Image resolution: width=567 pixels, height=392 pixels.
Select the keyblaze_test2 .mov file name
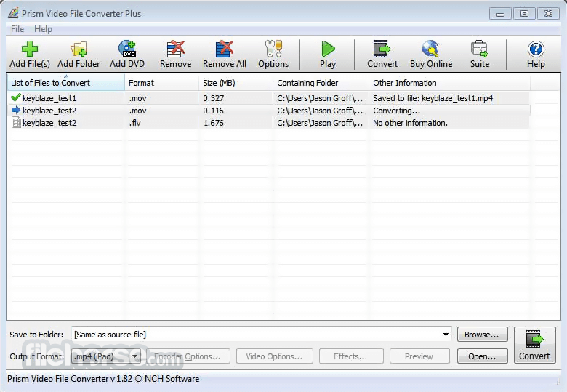(49, 111)
